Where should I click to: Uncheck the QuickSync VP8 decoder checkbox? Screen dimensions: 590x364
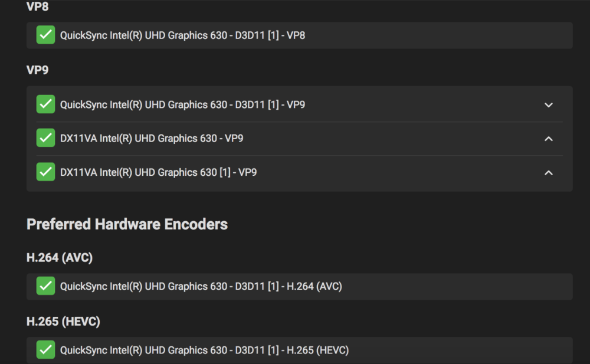point(45,35)
